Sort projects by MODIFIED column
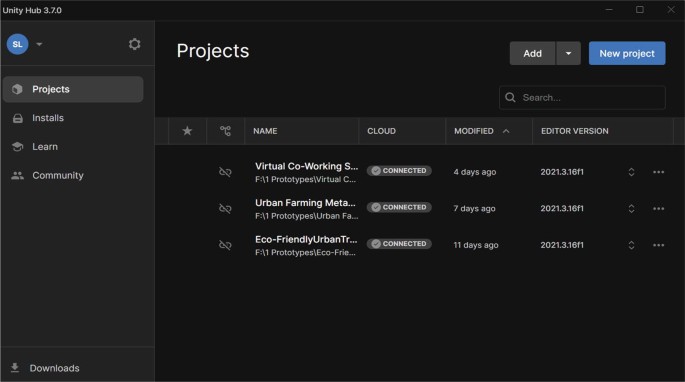The image size is (685, 382). (474, 131)
